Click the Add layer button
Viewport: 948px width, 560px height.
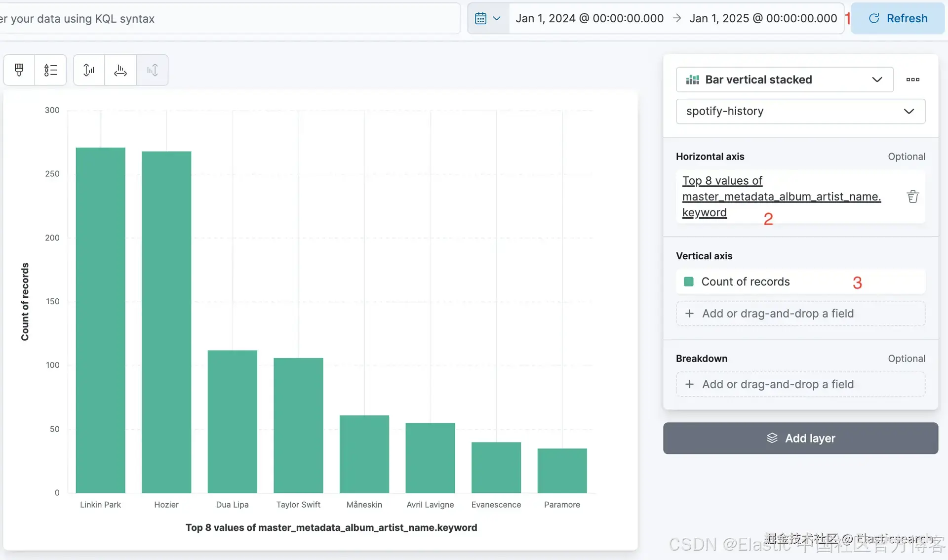800,438
